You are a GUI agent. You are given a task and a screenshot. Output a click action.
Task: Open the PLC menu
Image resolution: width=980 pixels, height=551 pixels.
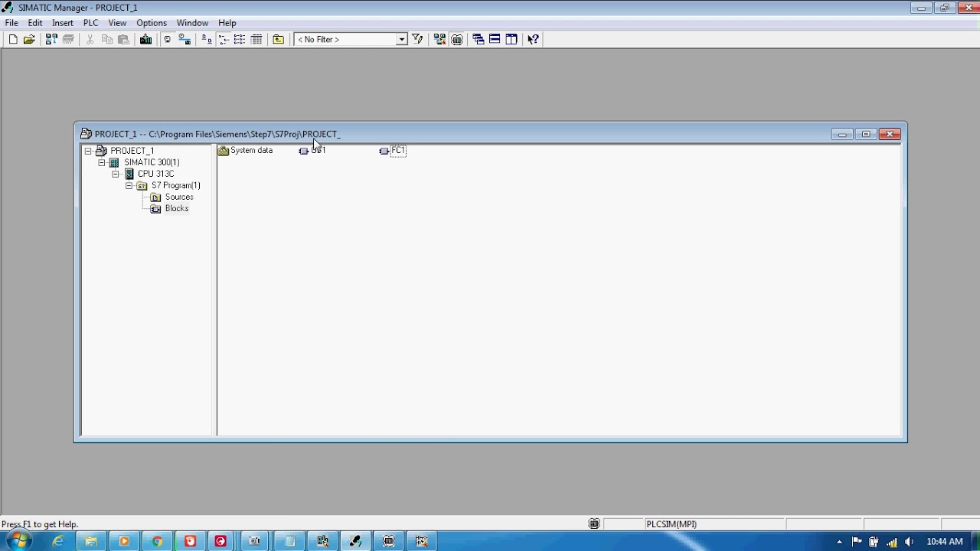(91, 23)
